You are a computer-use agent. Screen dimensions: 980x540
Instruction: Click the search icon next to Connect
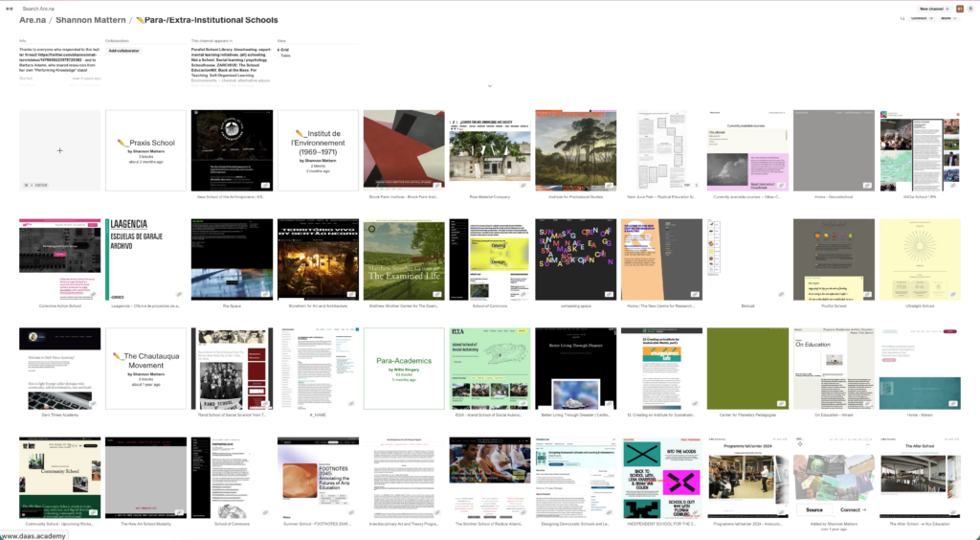(x=902, y=19)
